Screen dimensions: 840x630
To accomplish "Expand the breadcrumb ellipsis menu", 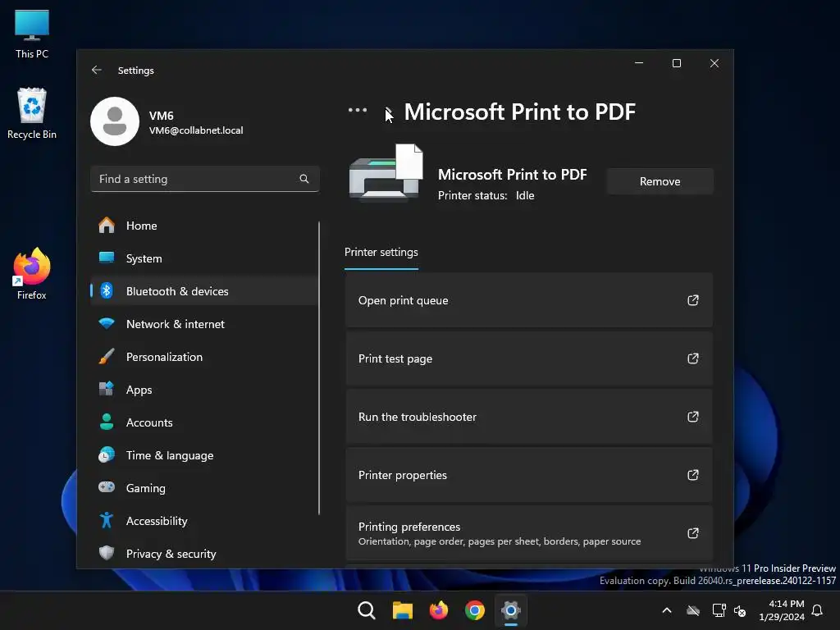I will [358, 111].
